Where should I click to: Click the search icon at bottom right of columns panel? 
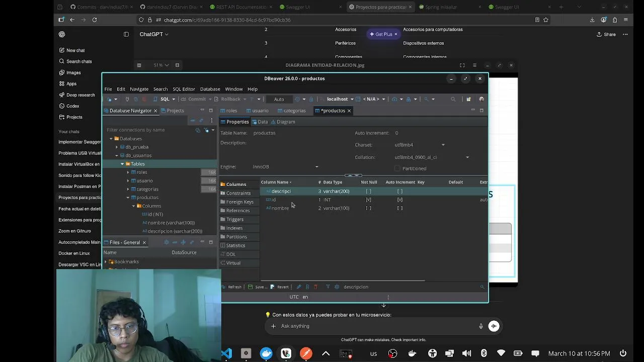point(482,287)
